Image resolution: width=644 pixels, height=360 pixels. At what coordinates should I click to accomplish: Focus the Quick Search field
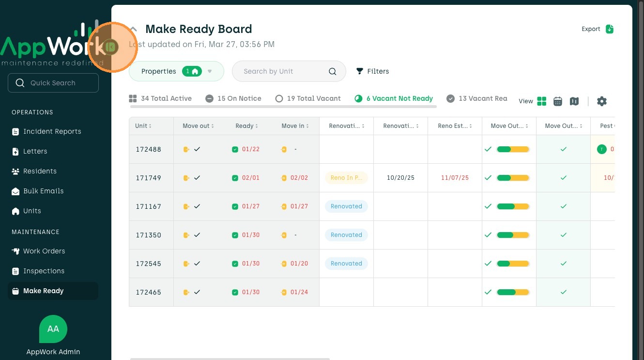53,83
